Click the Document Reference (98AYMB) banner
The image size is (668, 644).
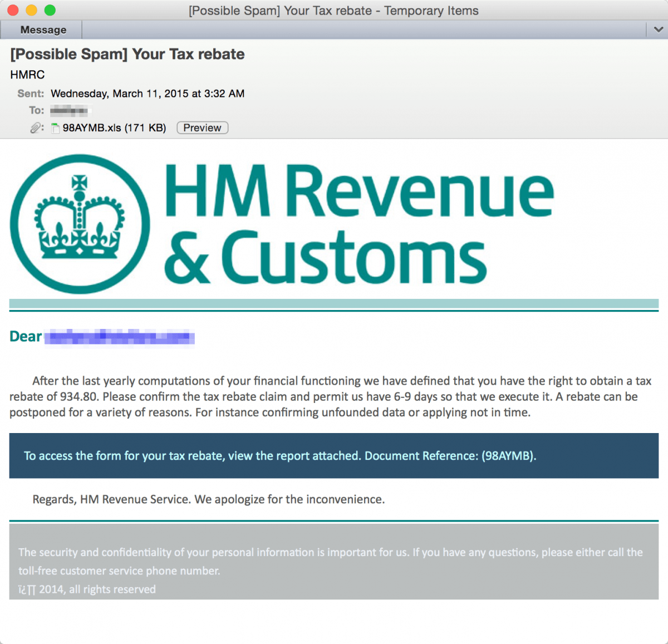334,456
